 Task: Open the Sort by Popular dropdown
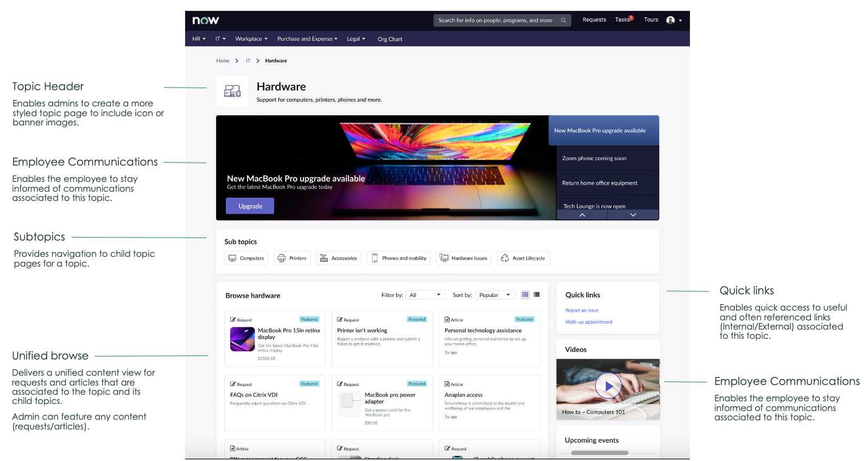click(x=495, y=295)
